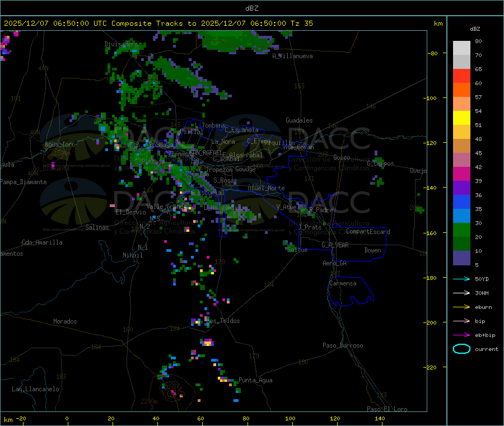Click the dBZ title at top

click(251, 8)
